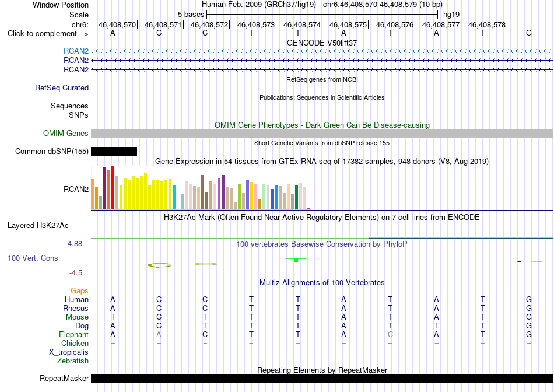Select the Elephant species label
The image size is (554, 392).
coord(73,334)
